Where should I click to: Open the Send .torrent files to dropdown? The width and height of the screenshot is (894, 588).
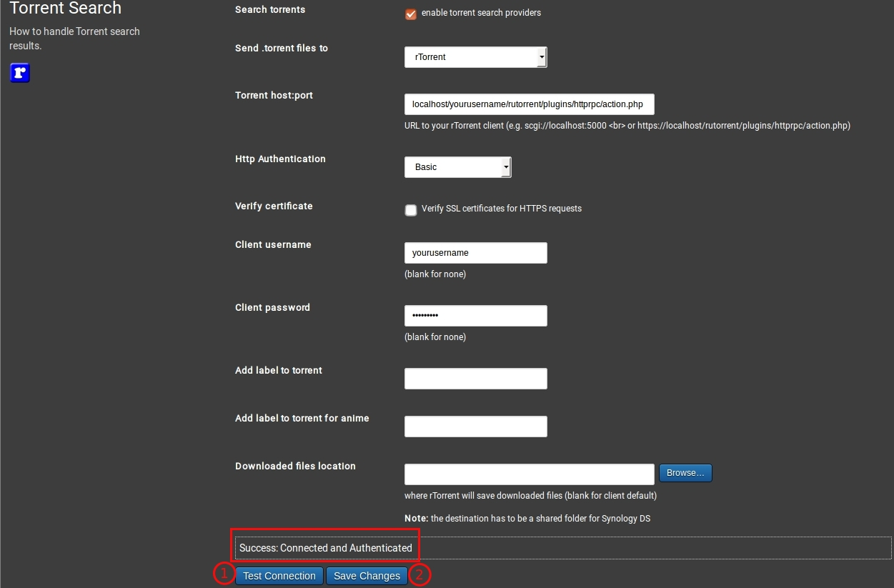pos(475,56)
